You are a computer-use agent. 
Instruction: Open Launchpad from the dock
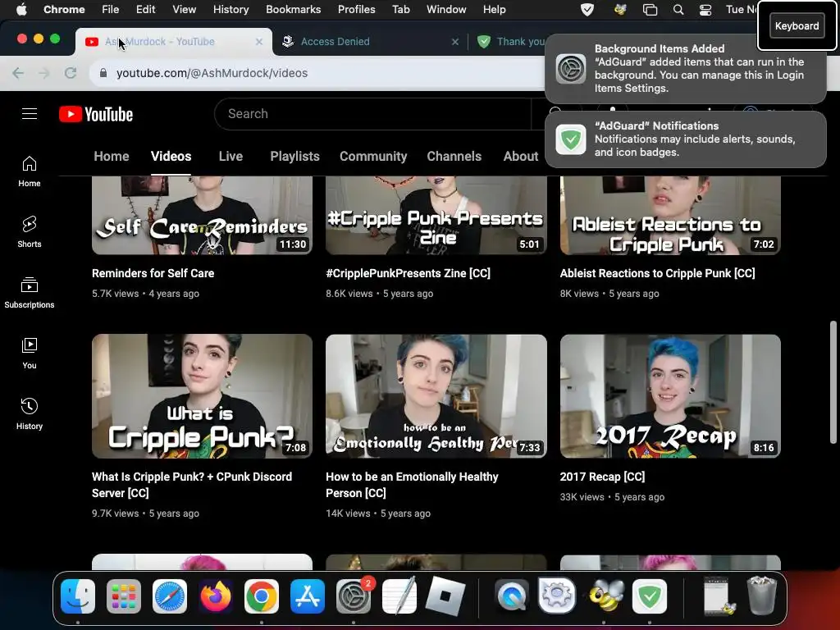[x=124, y=596]
